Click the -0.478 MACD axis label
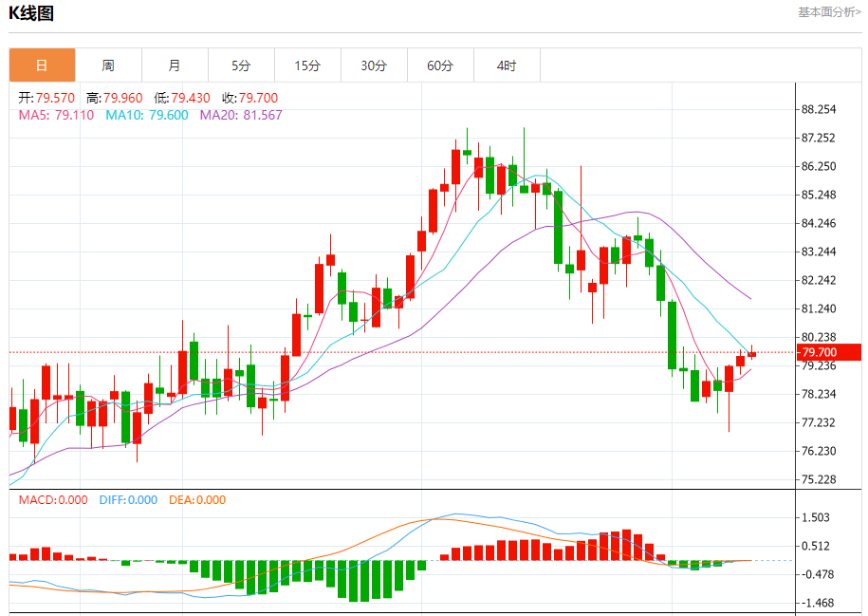868x616 pixels. pyautogui.click(x=816, y=574)
